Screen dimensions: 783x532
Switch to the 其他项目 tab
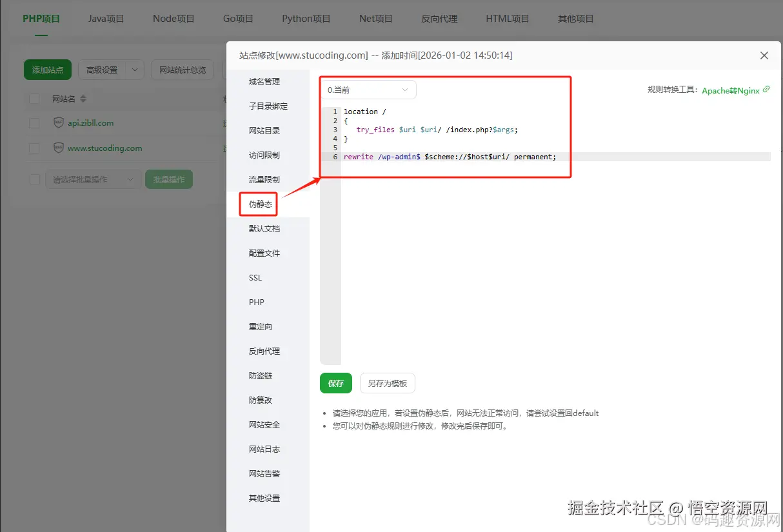pos(576,19)
